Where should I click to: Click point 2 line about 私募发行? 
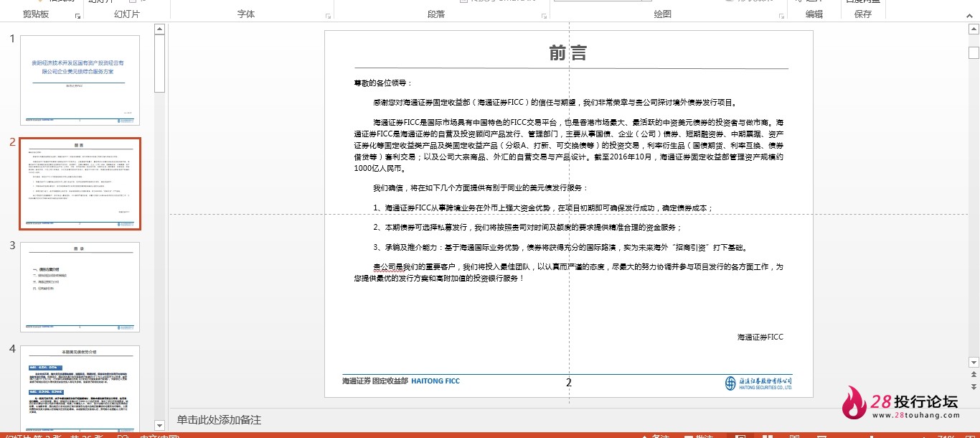[527, 228]
